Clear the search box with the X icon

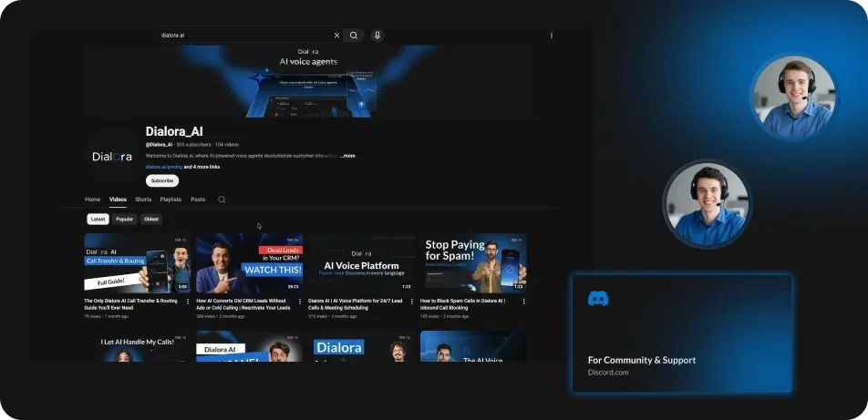[x=336, y=36]
